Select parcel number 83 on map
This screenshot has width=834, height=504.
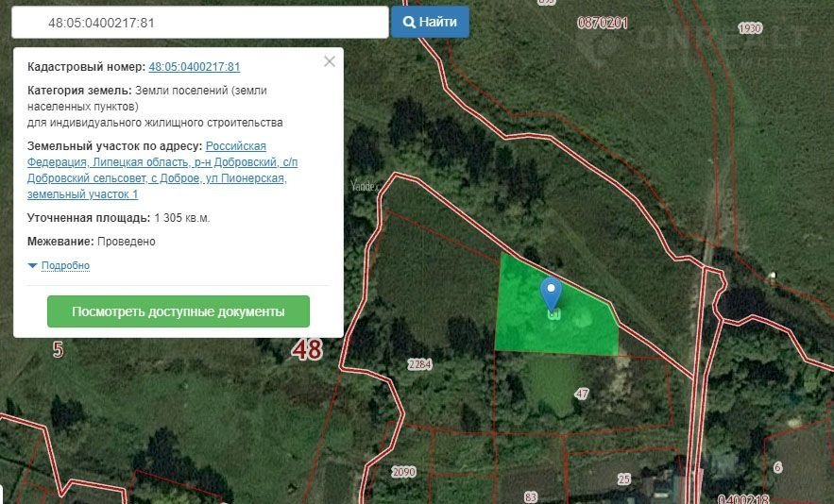[530, 496]
